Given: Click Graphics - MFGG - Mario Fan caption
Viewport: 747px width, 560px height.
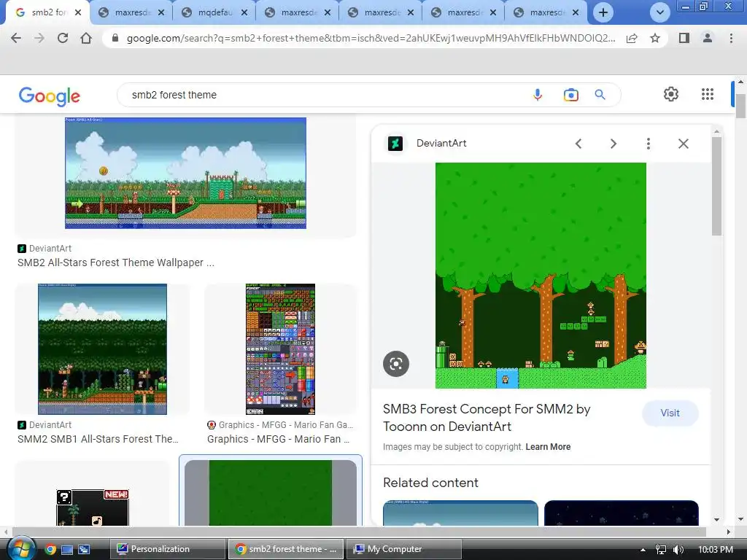Looking at the screenshot, I should 278,439.
